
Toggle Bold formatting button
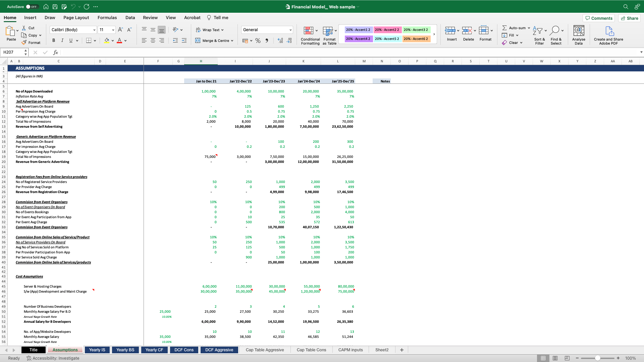54,41
